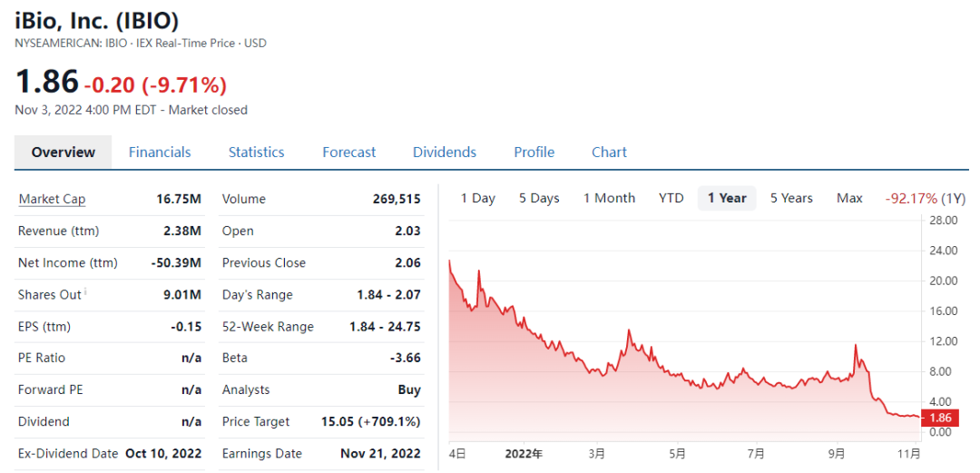The height and width of the screenshot is (473, 980).
Task: Click the 28.00 label on price axis
Action: coord(943,221)
